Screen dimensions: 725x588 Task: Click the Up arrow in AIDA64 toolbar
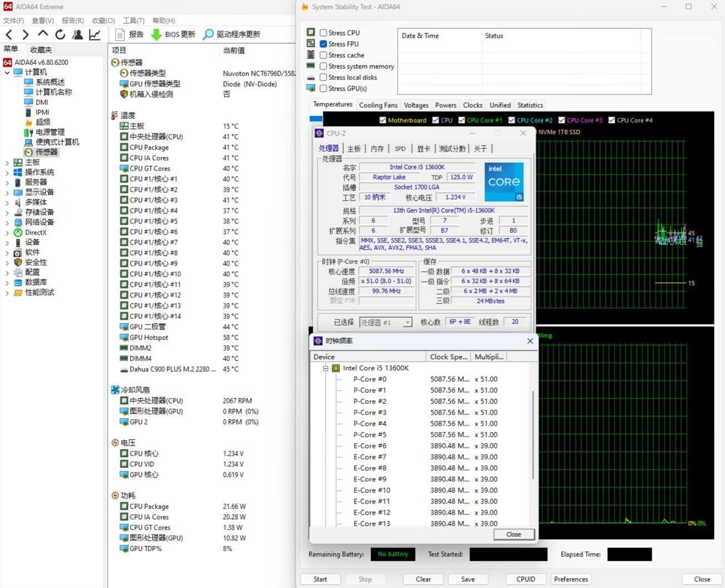pyautogui.click(x=43, y=34)
